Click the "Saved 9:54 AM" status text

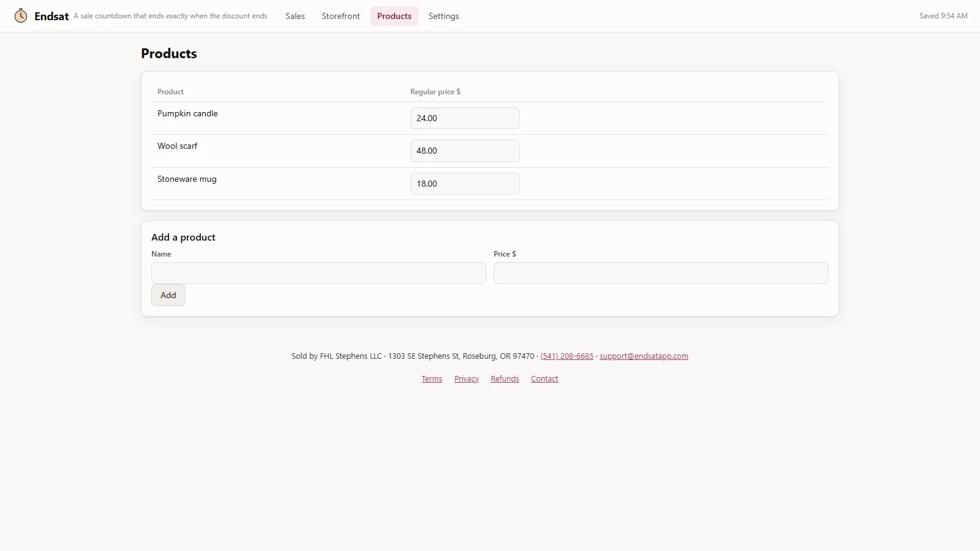click(943, 16)
